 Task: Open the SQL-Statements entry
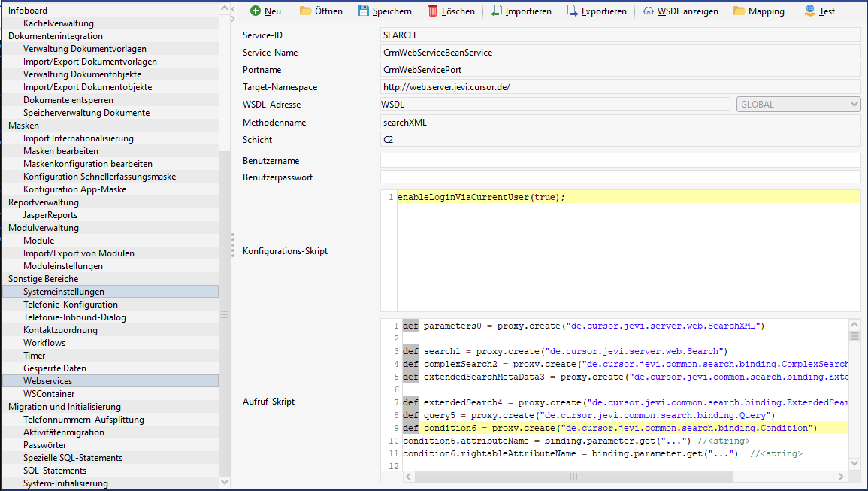pos(55,471)
